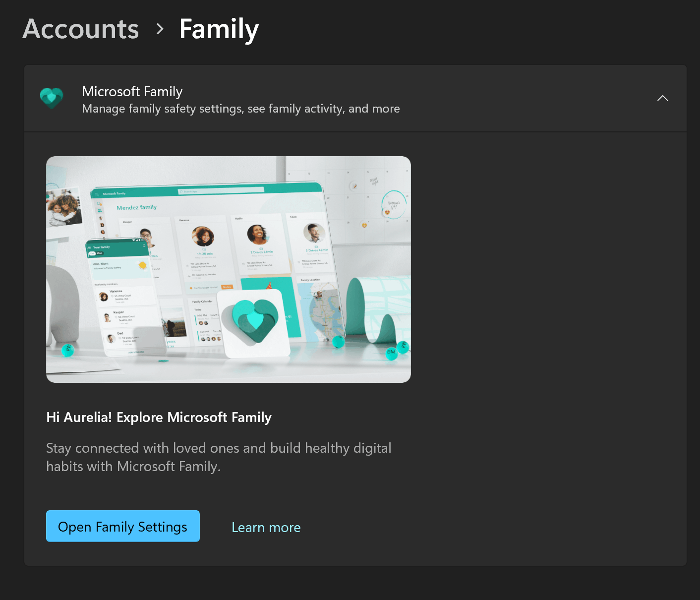Click the Open Family Settings button

[x=122, y=526]
